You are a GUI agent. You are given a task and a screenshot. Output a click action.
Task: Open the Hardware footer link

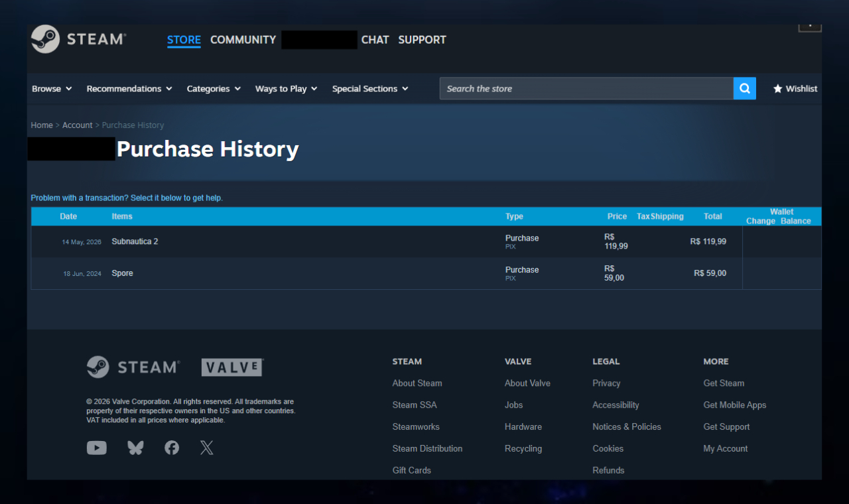pos(523,427)
